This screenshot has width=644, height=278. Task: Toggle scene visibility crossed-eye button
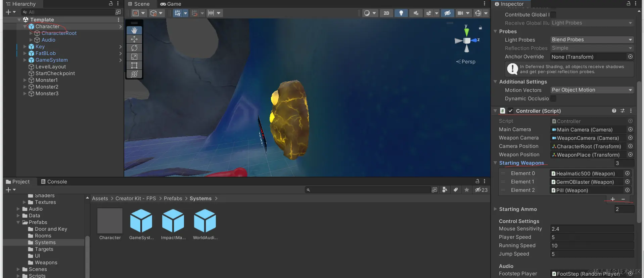[448, 13]
